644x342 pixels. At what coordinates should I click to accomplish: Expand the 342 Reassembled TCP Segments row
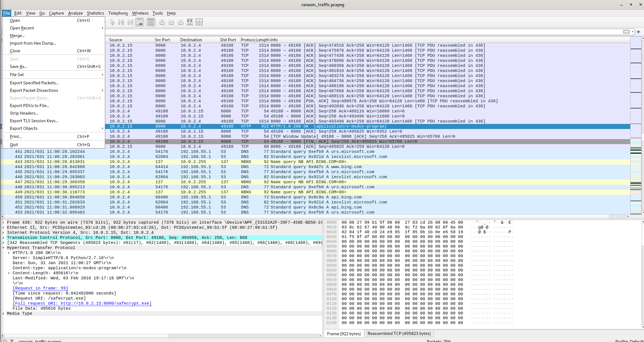pyautogui.click(x=3, y=243)
